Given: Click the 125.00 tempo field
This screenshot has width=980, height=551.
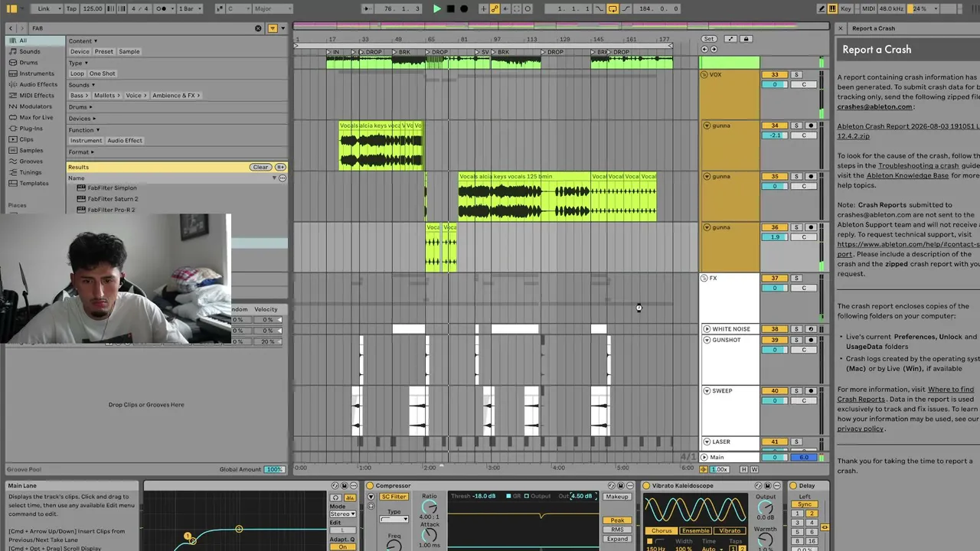Looking at the screenshot, I should [x=92, y=8].
